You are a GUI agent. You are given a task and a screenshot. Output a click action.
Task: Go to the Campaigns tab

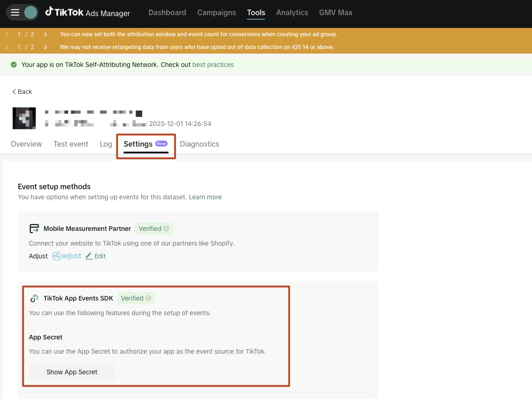(217, 12)
